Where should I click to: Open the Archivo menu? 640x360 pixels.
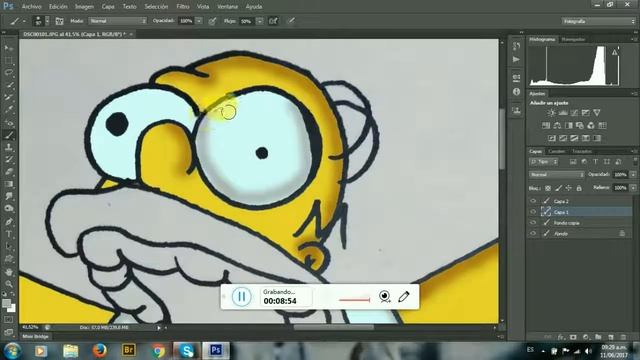[31, 7]
